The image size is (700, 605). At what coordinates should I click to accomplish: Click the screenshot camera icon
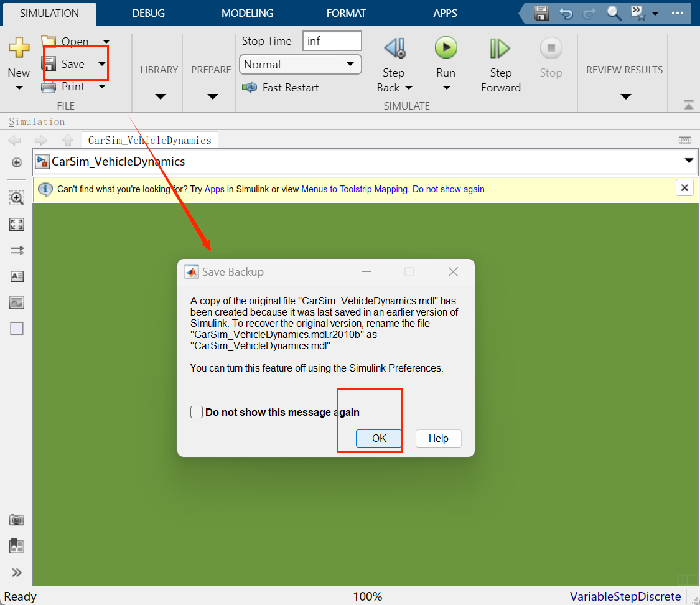click(x=17, y=520)
